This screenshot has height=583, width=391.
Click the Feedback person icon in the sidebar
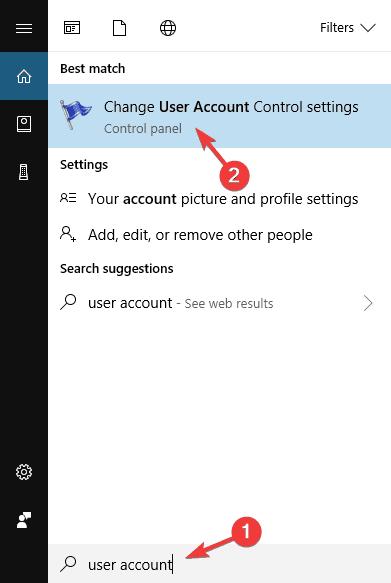pos(24,520)
